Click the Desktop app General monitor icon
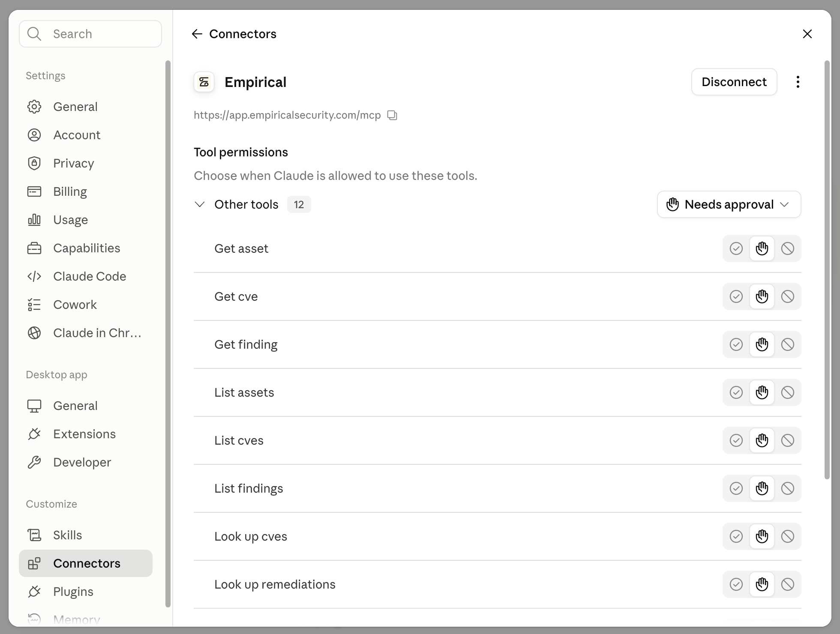The height and width of the screenshot is (634, 840). tap(34, 406)
